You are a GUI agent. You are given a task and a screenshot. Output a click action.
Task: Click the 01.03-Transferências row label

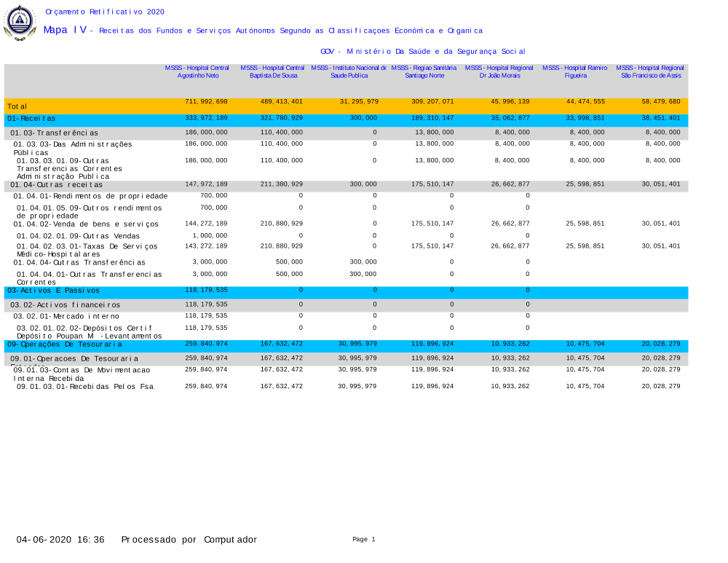55,133
